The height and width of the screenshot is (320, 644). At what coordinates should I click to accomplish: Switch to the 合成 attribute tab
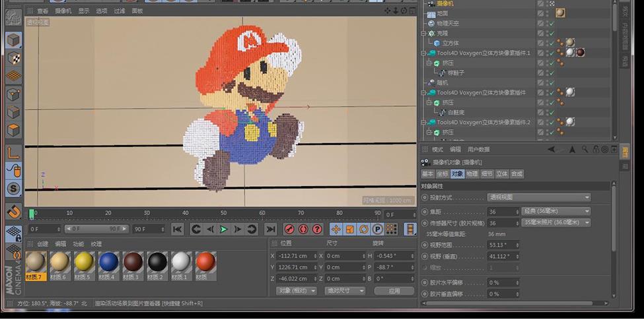pos(517,174)
